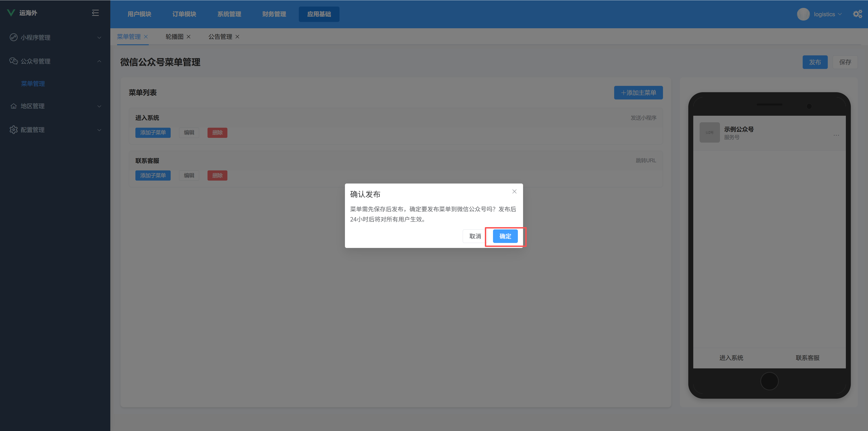868x431 pixels.
Task: Click the 添加主菜单 button
Action: tap(638, 92)
